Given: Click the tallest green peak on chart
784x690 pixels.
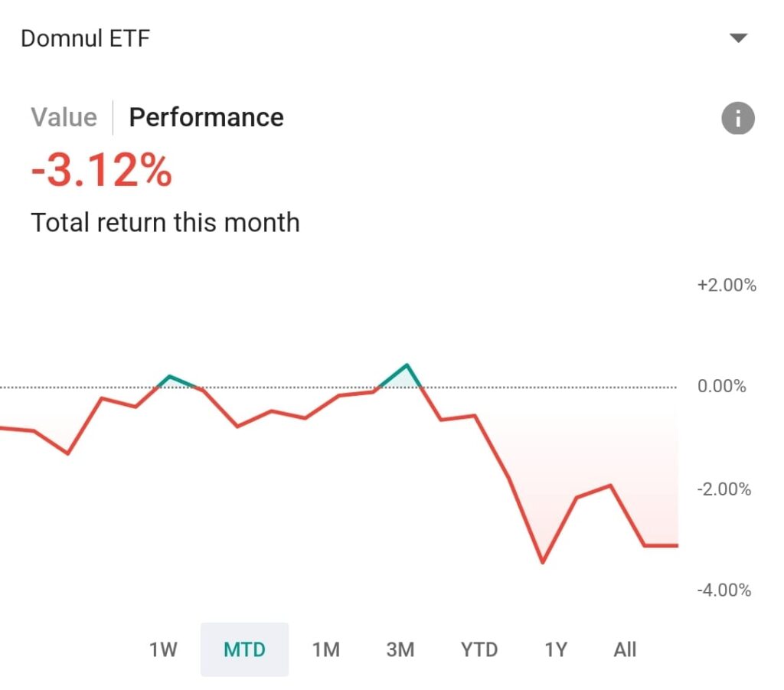Looking at the screenshot, I should tap(407, 365).
